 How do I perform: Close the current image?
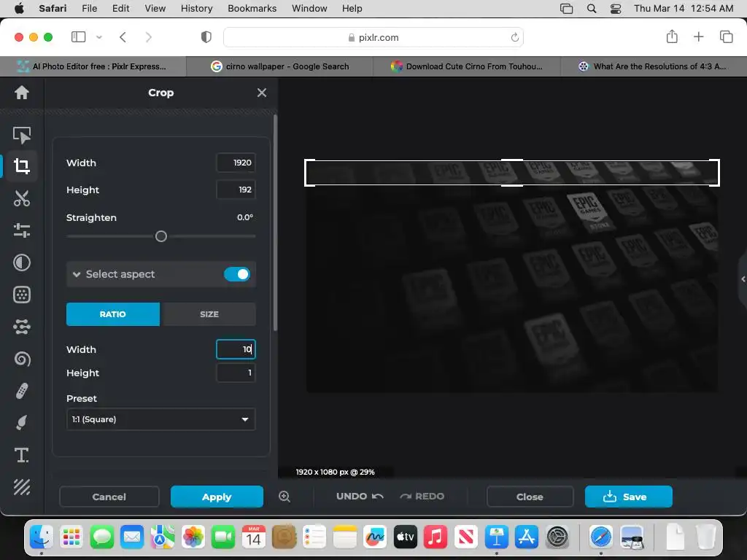click(x=530, y=497)
